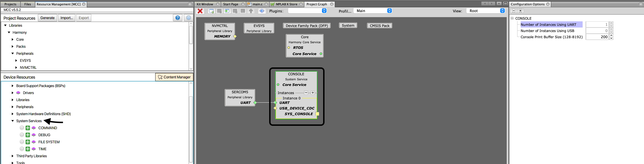The width and height of the screenshot is (644, 164).
Task: Click the go-up arrow icon in graph toolbar
Action: click(x=251, y=11)
